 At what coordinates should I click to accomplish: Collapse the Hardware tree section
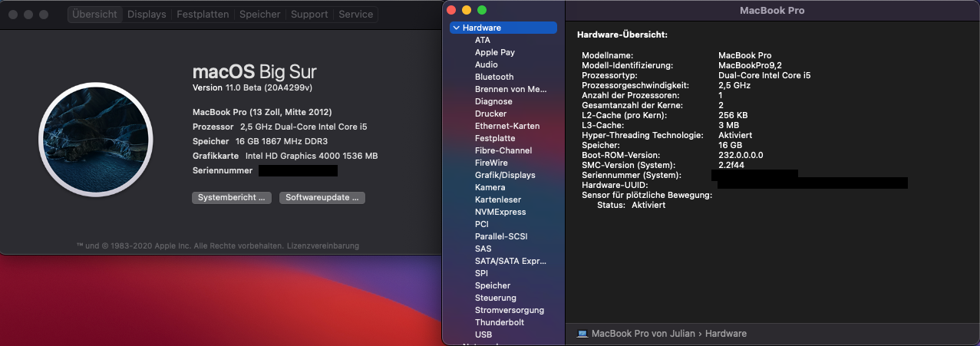pos(457,28)
